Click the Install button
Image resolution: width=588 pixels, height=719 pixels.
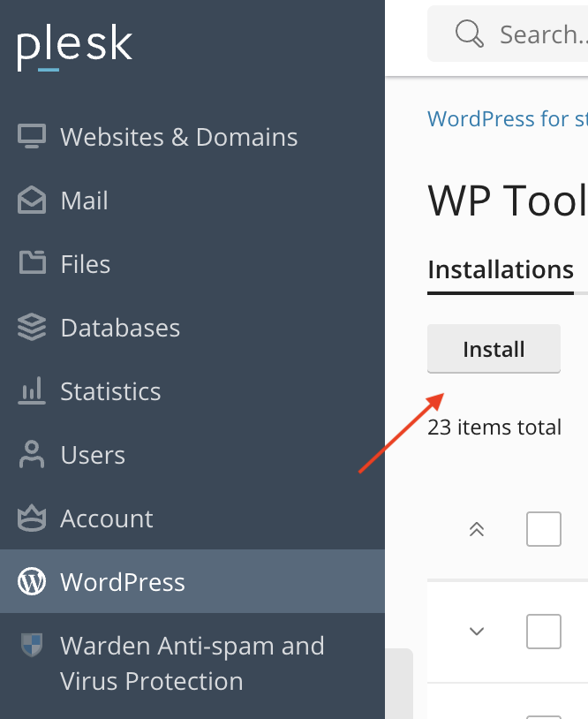point(494,348)
